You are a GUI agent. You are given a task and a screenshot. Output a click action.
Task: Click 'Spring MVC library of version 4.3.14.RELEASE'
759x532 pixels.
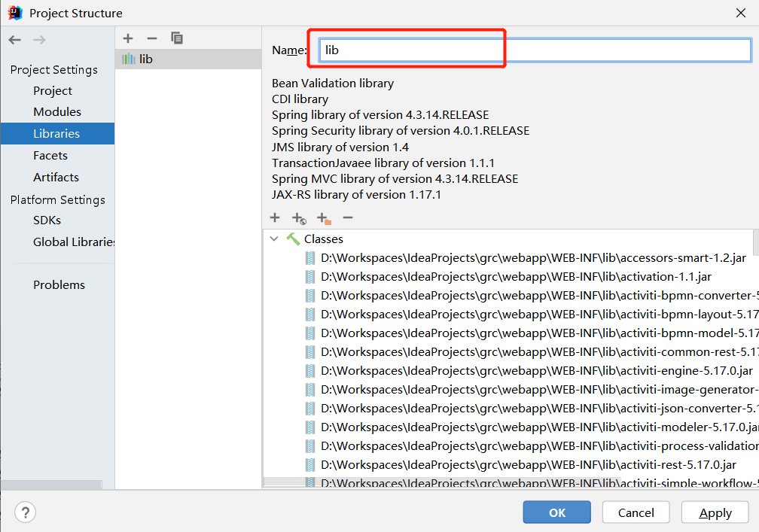(395, 179)
